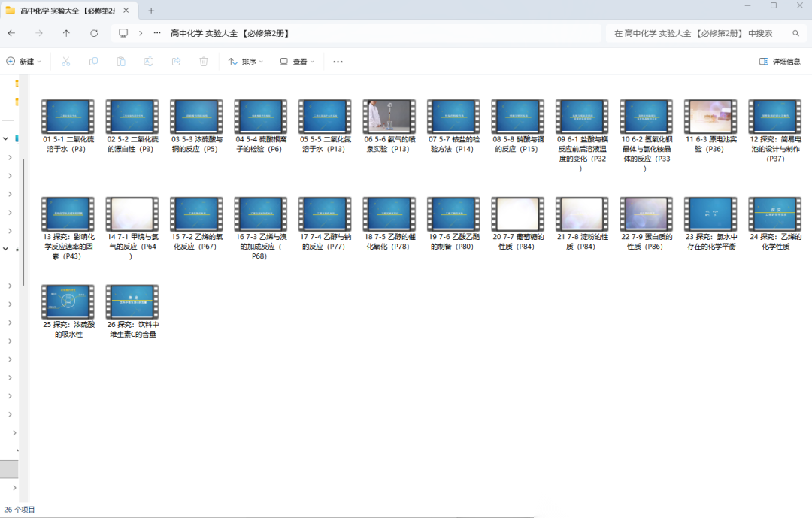
Task: Click the Rename icon in toolbar
Action: (148, 62)
